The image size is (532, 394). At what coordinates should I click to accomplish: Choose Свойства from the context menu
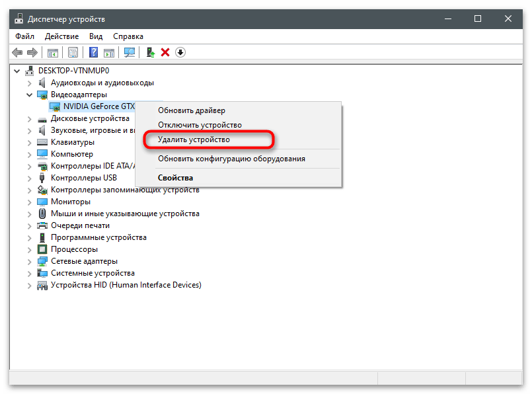click(x=239, y=177)
